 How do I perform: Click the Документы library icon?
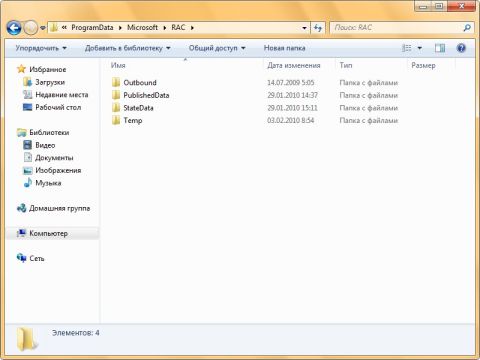click(27, 157)
